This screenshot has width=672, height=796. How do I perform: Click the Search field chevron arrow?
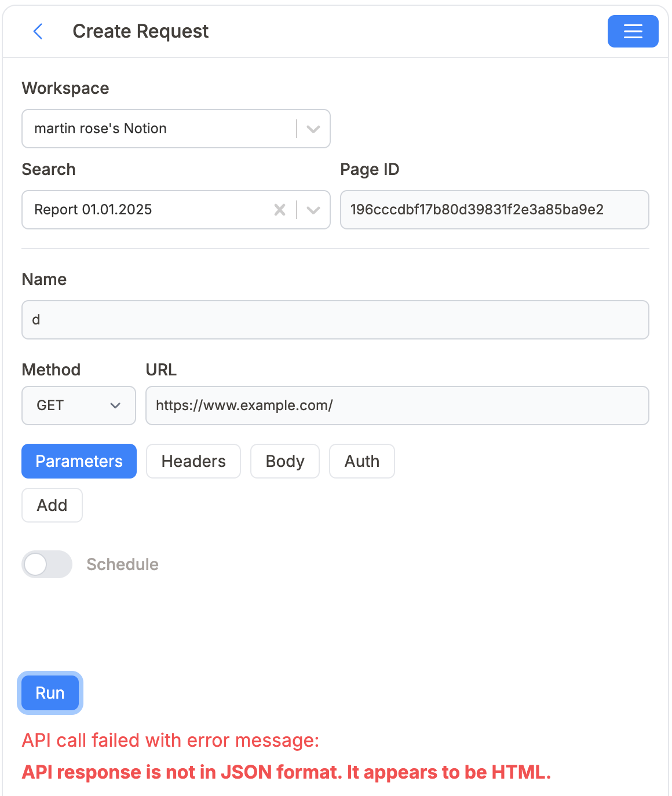[x=313, y=210]
